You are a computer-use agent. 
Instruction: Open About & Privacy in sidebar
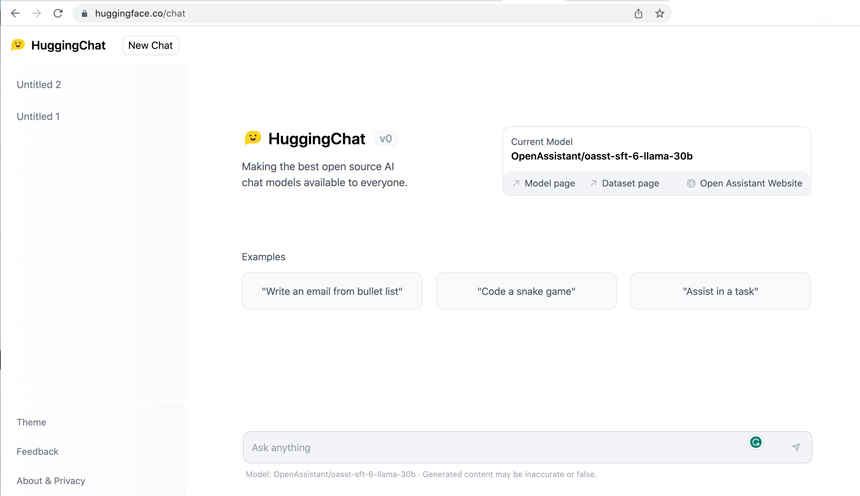click(x=50, y=480)
